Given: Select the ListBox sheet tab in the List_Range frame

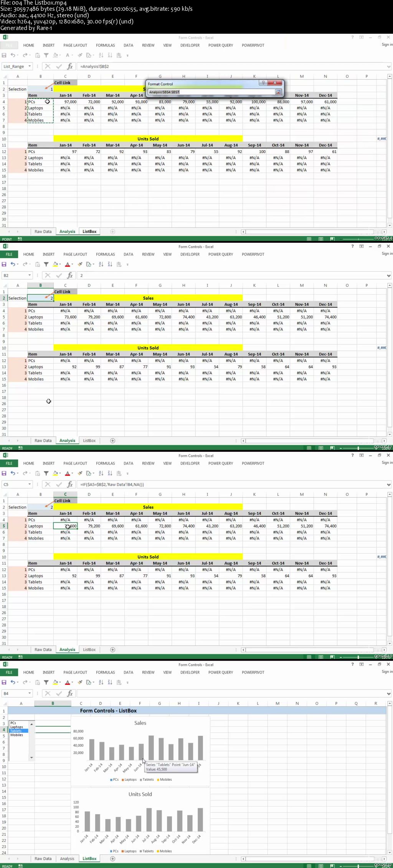Looking at the screenshot, I should click(x=89, y=231).
